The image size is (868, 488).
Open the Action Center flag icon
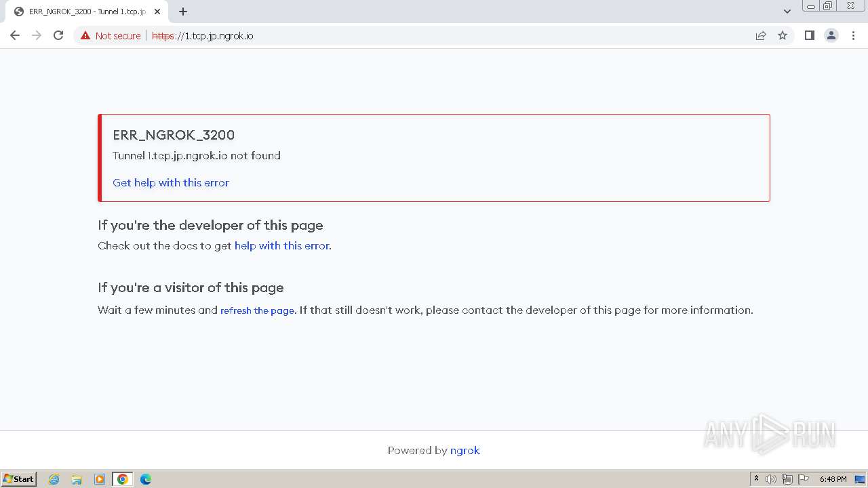tap(804, 479)
